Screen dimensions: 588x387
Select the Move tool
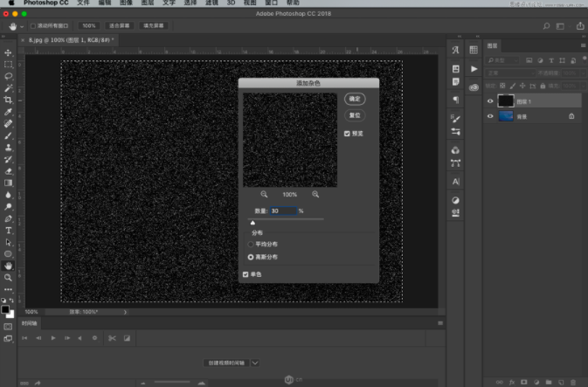pyautogui.click(x=9, y=53)
